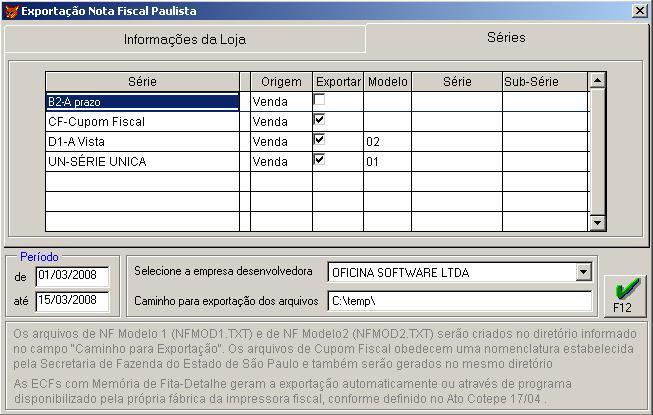The image size is (653, 415).
Task: Click the Período 'até' date field 15/03/2008
Action: click(72, 301)
